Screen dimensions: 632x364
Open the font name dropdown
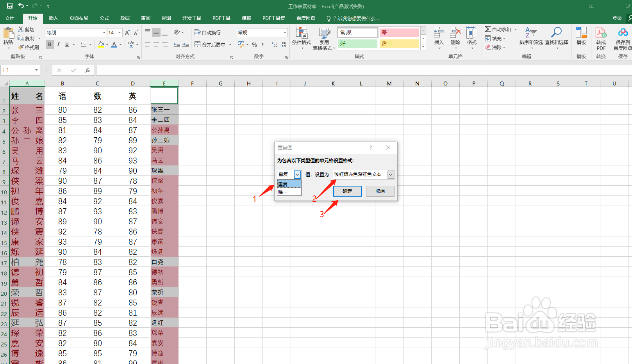click(x=104, y=33)
